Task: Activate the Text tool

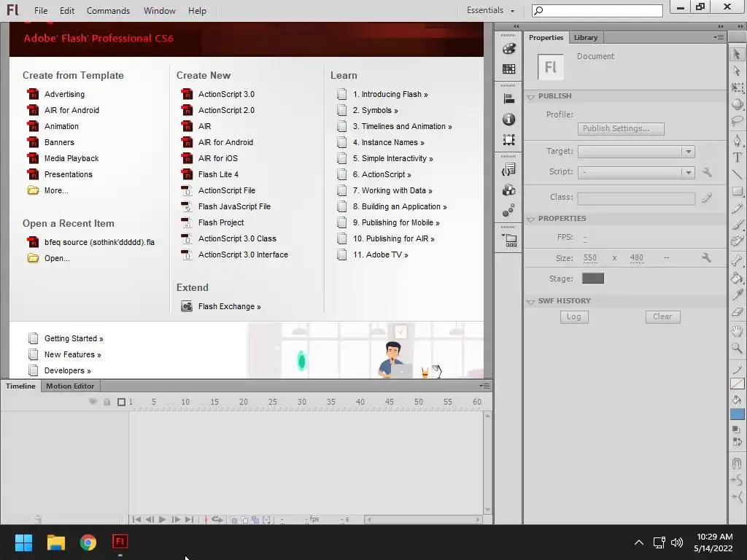Action: coord(737,157)
